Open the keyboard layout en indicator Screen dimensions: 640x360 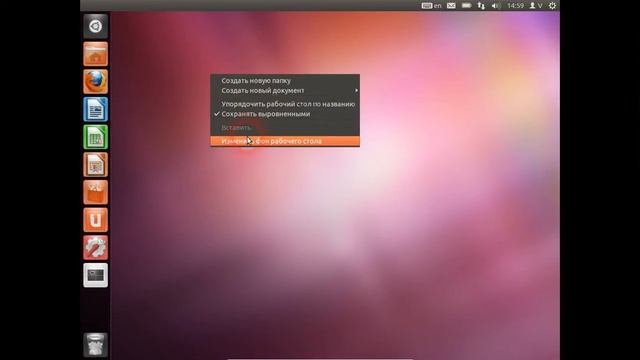[431, 6]
